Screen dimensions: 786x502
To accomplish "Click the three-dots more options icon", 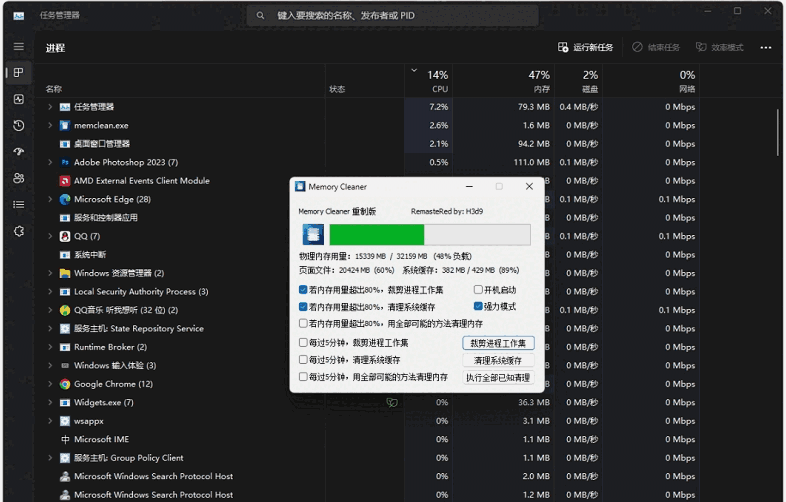I will coord(766,47).
